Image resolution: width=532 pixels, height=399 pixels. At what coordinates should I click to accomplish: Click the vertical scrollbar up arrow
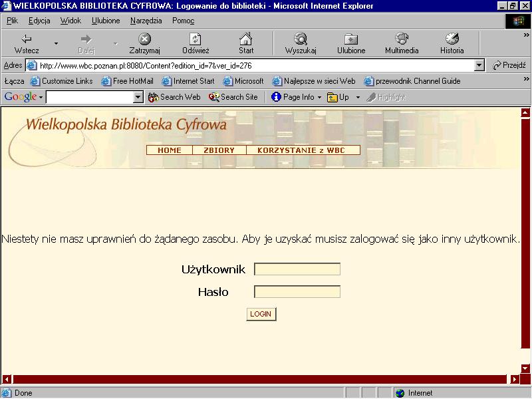525,113
